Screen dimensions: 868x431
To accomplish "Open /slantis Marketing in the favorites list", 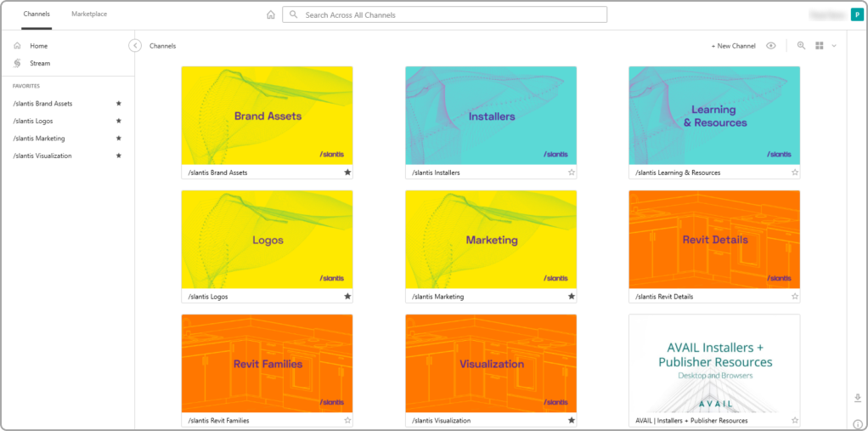I will [39, 139].
